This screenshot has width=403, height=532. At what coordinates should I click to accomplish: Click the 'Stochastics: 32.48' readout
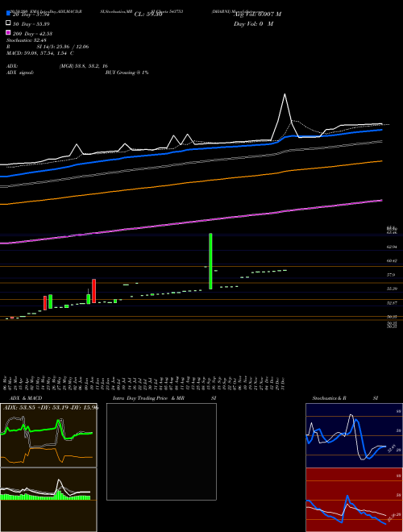coord(27,40)
